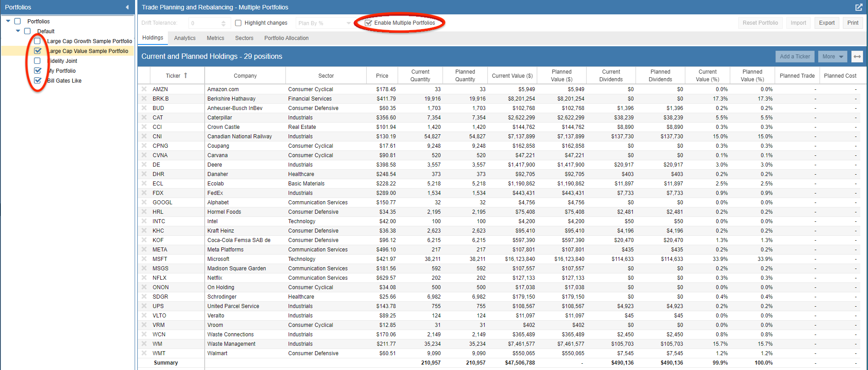Check the root Portfolios checkbox
Viewport: 868px width, 370px height.
(18, 21)
